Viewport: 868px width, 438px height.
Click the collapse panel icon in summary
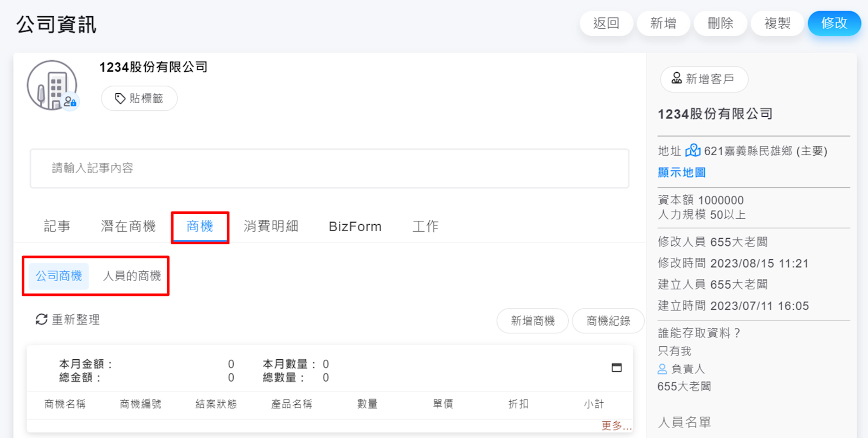616,367
